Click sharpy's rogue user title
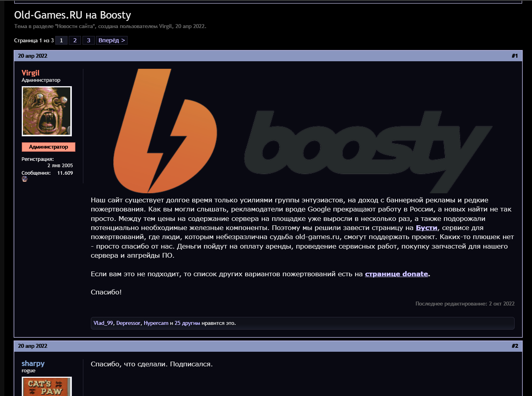Viewport: 532px width, 396px height. point(28,371)
